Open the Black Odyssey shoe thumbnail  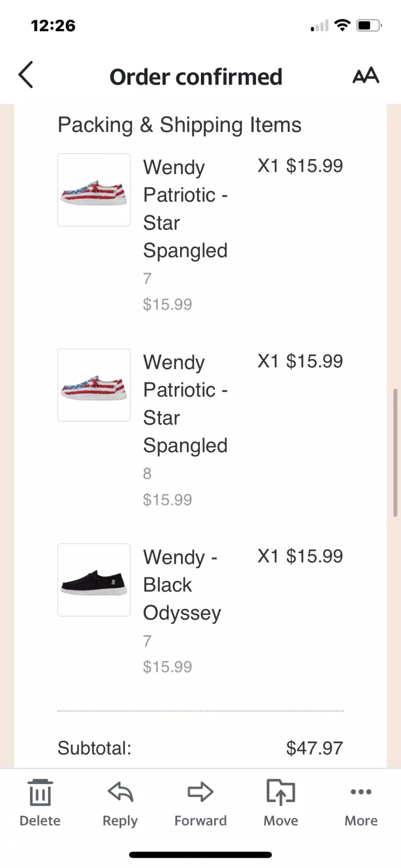click(x=94, y=580)
